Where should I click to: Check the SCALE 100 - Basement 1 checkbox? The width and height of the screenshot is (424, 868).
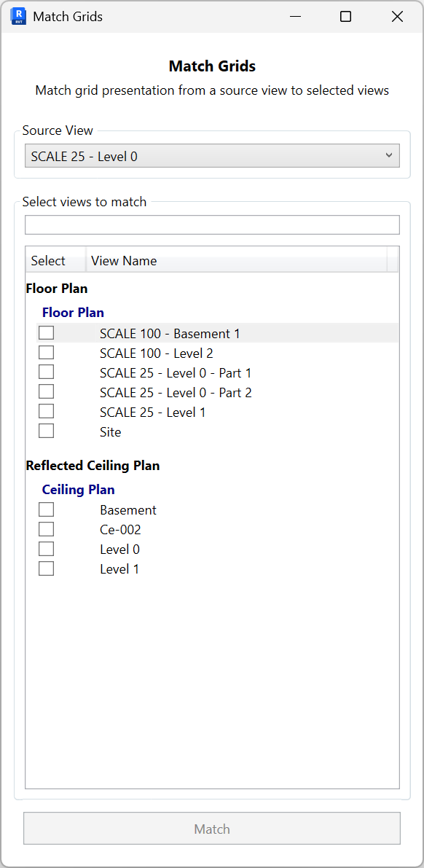point(46,332)
